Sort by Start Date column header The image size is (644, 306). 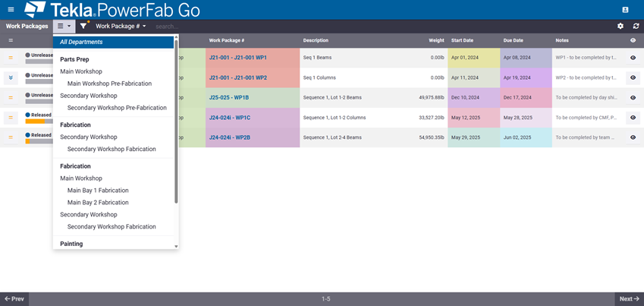462,40
